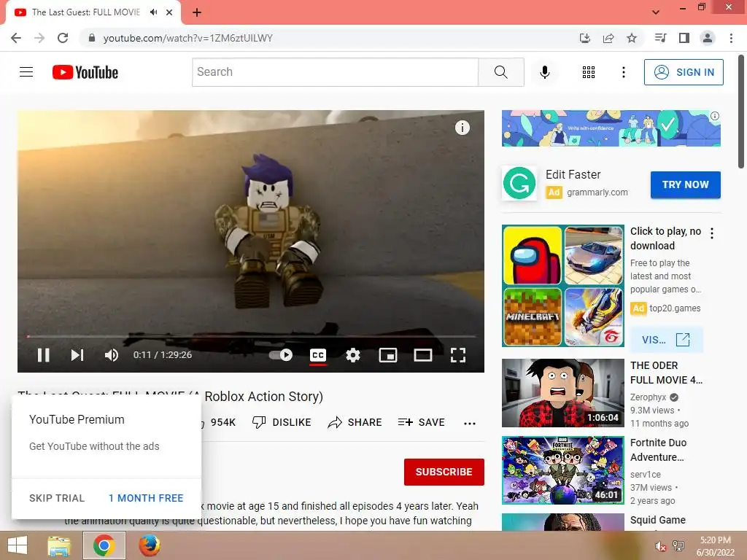Click VIS... button on top20.games ad
Image resolution: width=747 pixels, height=560 pixels.
[x=666, y=340]
